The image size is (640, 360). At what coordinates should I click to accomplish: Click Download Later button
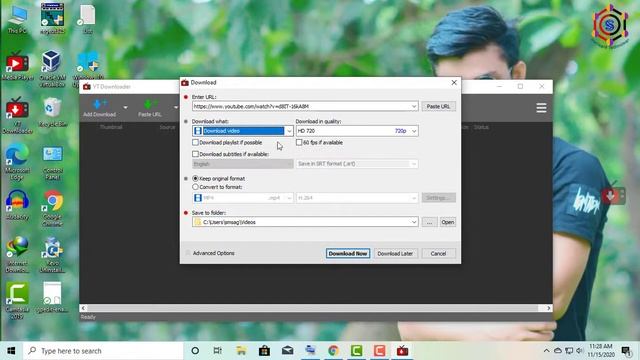(x=395, y=253)
